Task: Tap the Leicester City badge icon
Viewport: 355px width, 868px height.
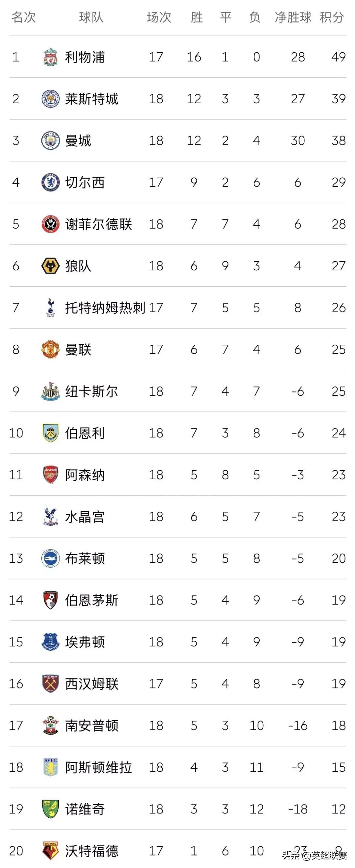Action: click(51, 99)
